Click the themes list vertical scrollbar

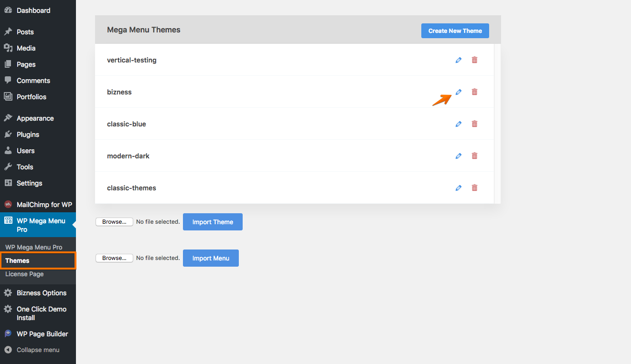497,124
